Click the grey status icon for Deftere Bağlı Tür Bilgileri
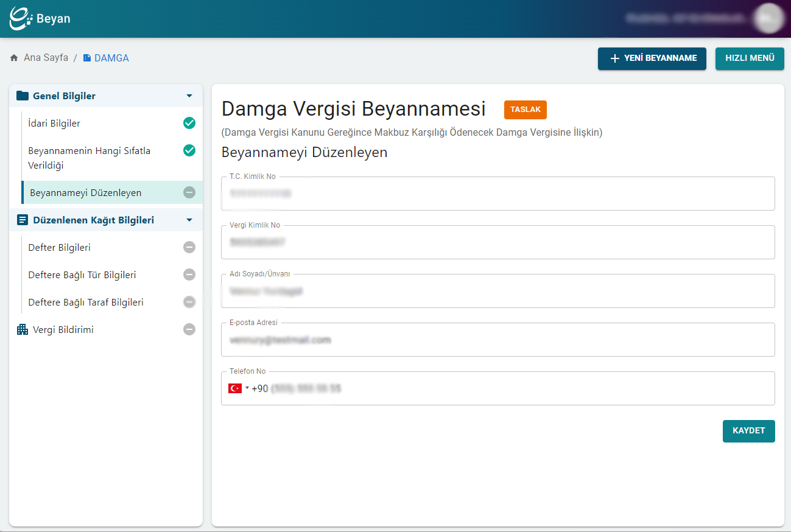The width and height of the screenshot is (791, 532). tap(189, 275)
